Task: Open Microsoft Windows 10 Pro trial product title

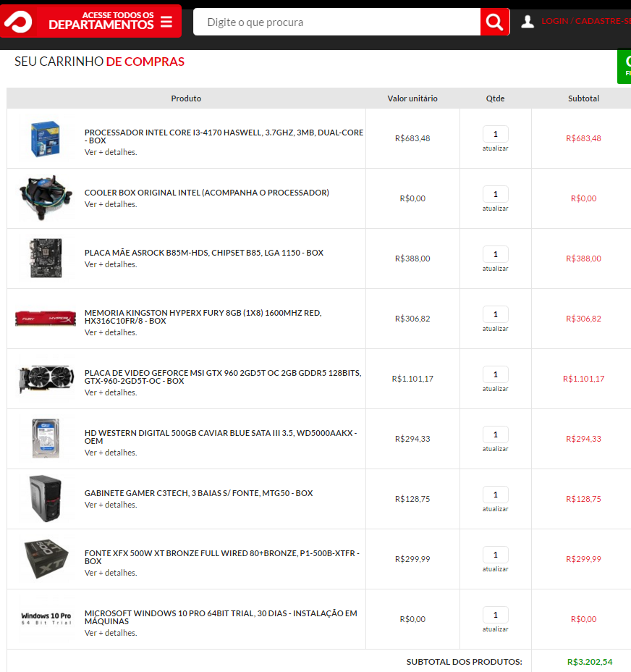Action: [221, 617]
